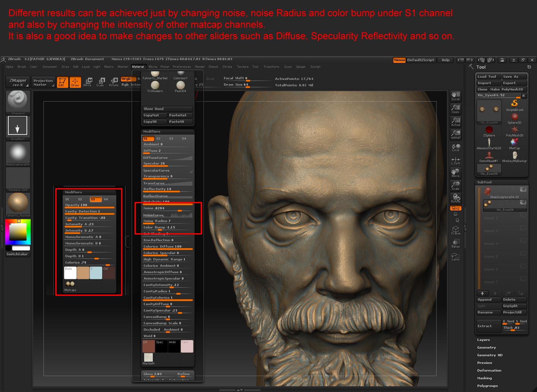Click the Rotate icon in right shelf
Viewport: 537px width, 392px height.
pos(456,198)
